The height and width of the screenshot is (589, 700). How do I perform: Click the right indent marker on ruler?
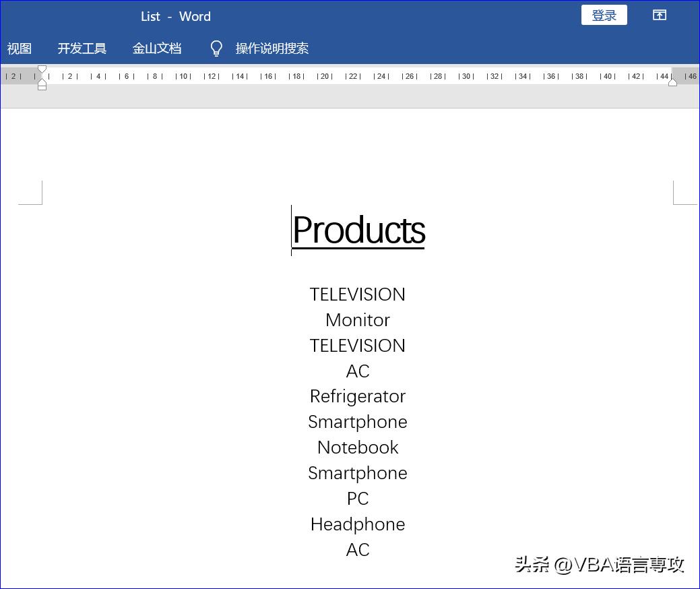tap(672, 82)
